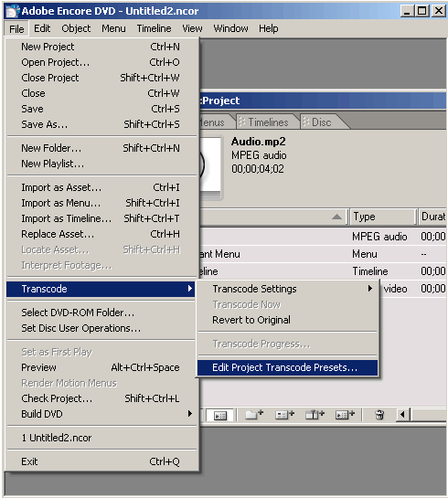The width and height of the screenshot is (448, 498).
Task: Open recent file 1 Untitled2.ncor
Action: click(x=101, y=438)
